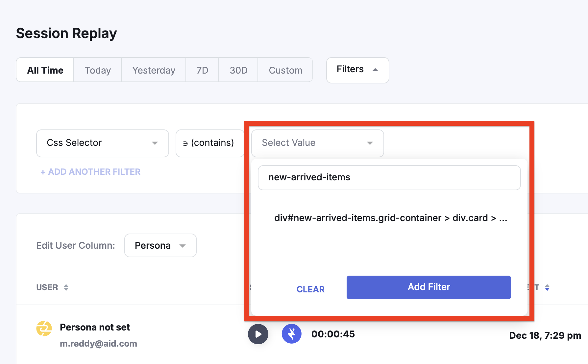Image resolution: width=588 pixels, height=364 pixels.
Task: Click the purple lightning bolt icon
Action: pyautogui.click(x=292, y=334)
